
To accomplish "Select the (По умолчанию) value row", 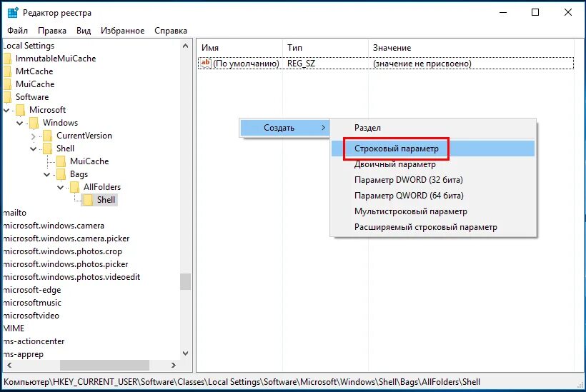I will [386, 64].
